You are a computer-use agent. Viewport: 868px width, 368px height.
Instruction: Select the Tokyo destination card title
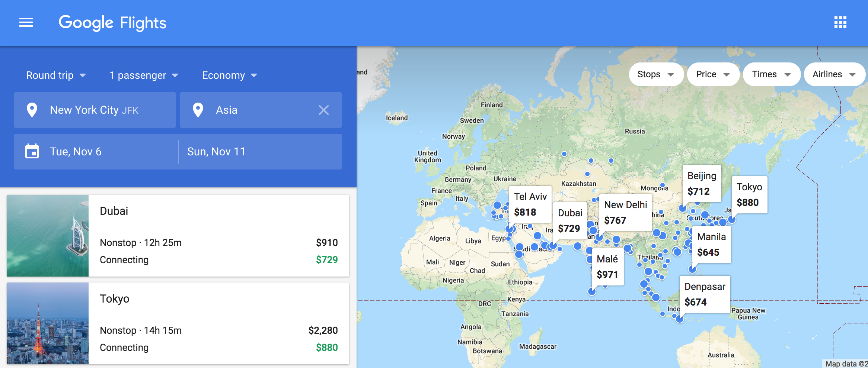pyautogui.click(x=115, y=299)
